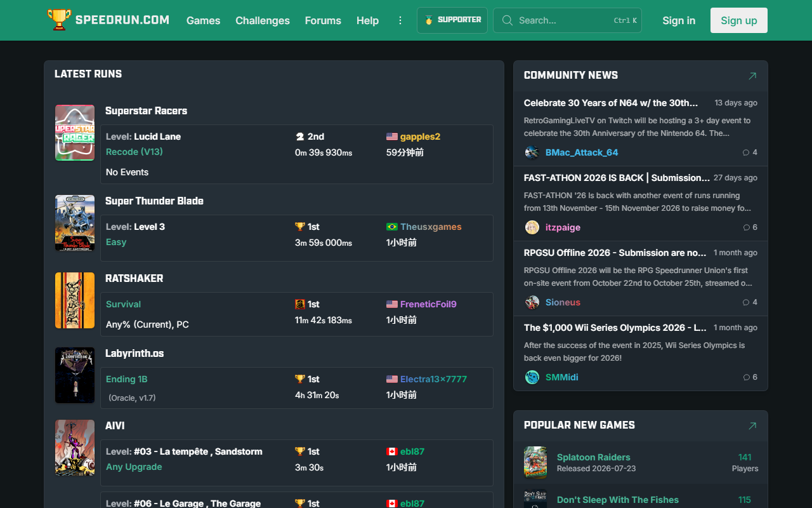Open Superstar Racers game cover
812x508 pixels.
click(x=75, y=133)
